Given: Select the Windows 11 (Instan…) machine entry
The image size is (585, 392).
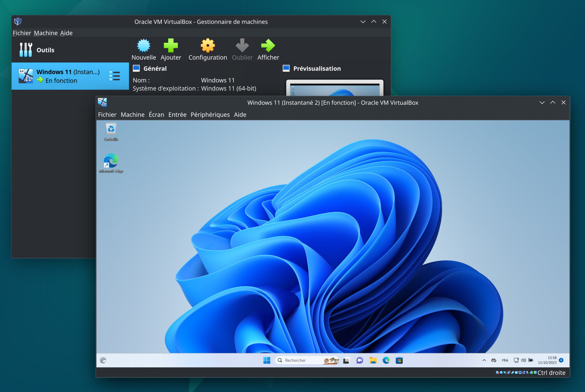Looking at the screenshot, I should pyautogui.click(x=70, y=76).
